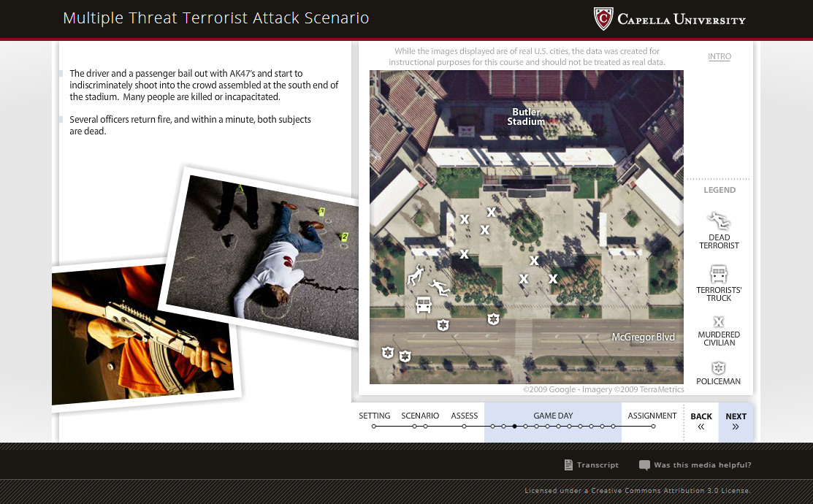Click paragraph about driver and passenger bailing out

coord(204,85)
